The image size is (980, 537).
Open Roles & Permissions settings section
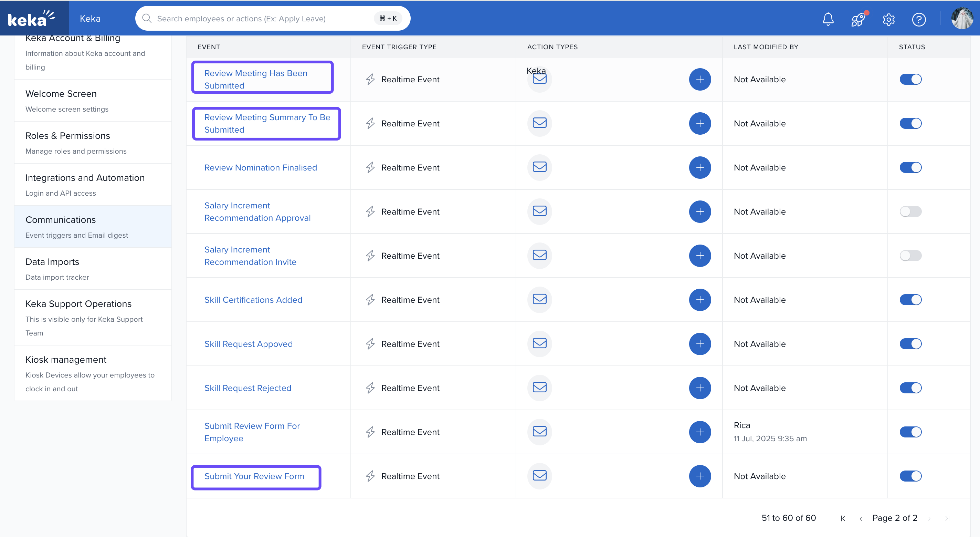(x=68, y=135)
